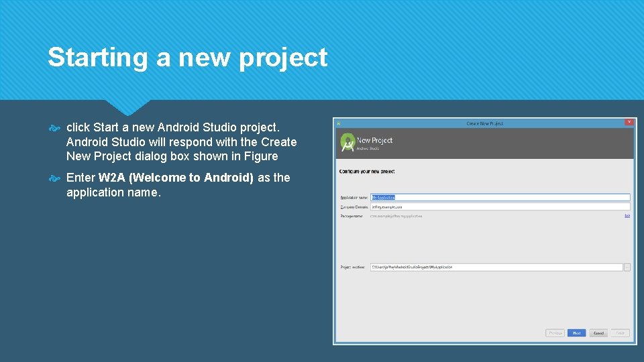Viewport: 644px width, 362px height.
Task: Click the Company Domain input field
Action: 500,207
